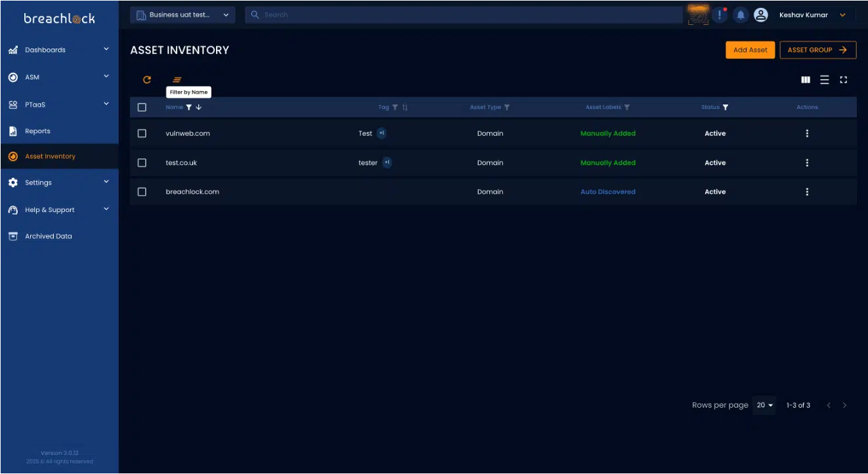Click the tester tag

click(368, 163)
